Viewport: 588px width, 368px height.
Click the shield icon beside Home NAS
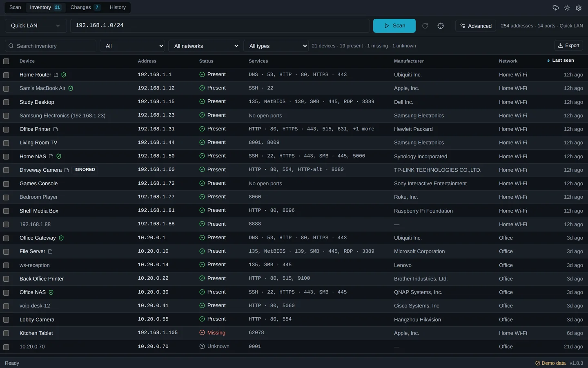(59, 156)
